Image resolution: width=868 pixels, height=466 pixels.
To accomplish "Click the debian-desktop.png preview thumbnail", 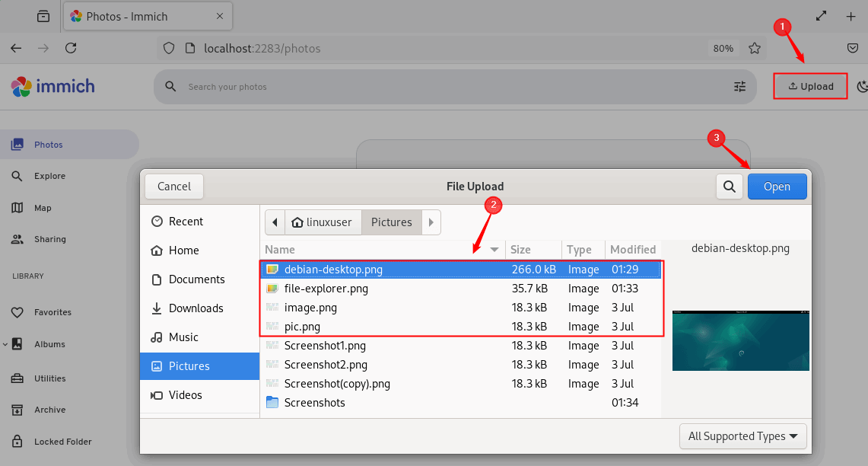I will tap(740, 340).
